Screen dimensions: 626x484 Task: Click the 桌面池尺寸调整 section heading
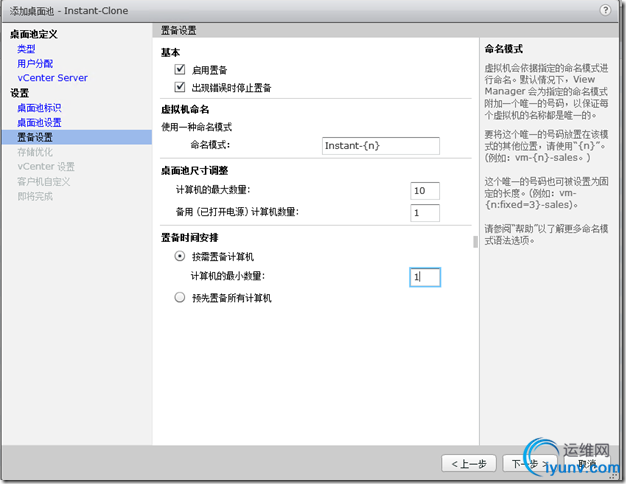194,171
